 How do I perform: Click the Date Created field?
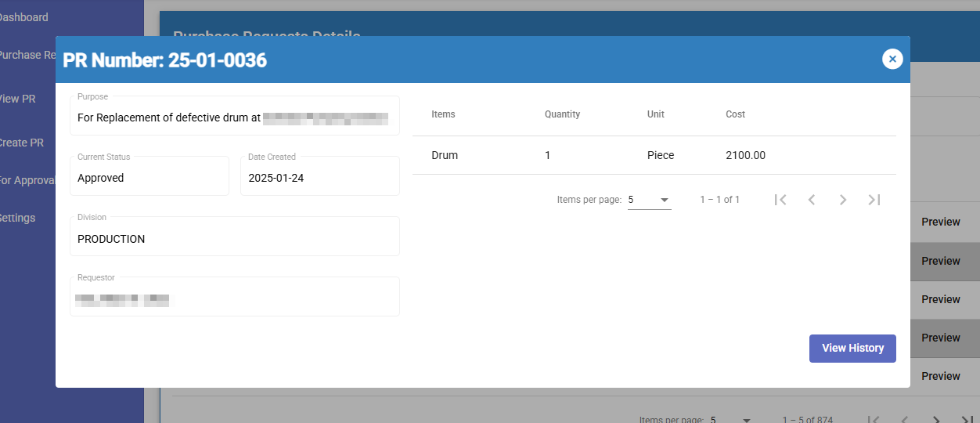pyautogui.click(x=319, y=178)
